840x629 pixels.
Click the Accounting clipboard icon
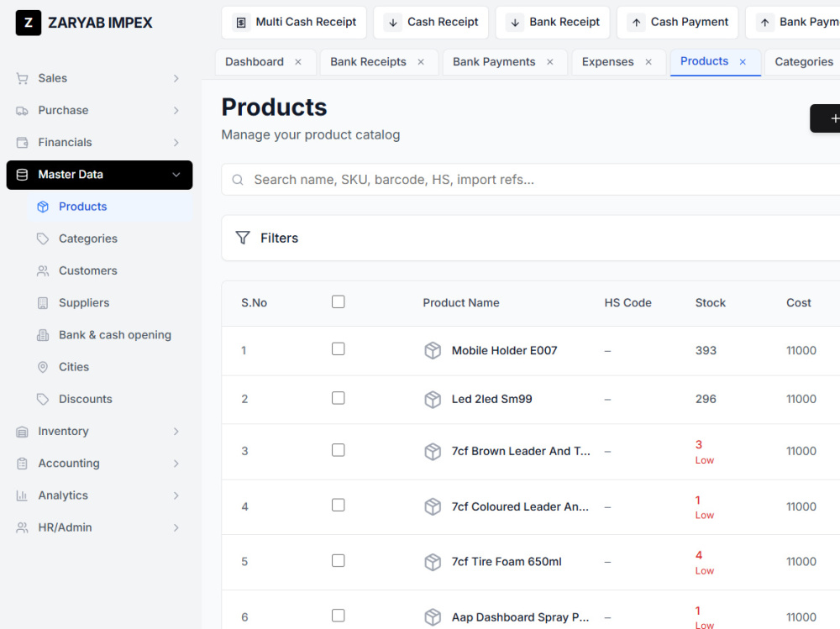22,464
